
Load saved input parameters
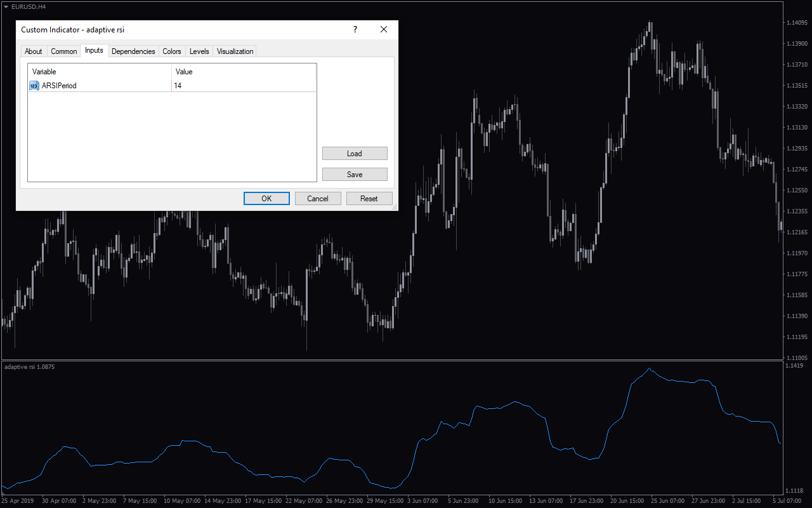tap(355, 154)
